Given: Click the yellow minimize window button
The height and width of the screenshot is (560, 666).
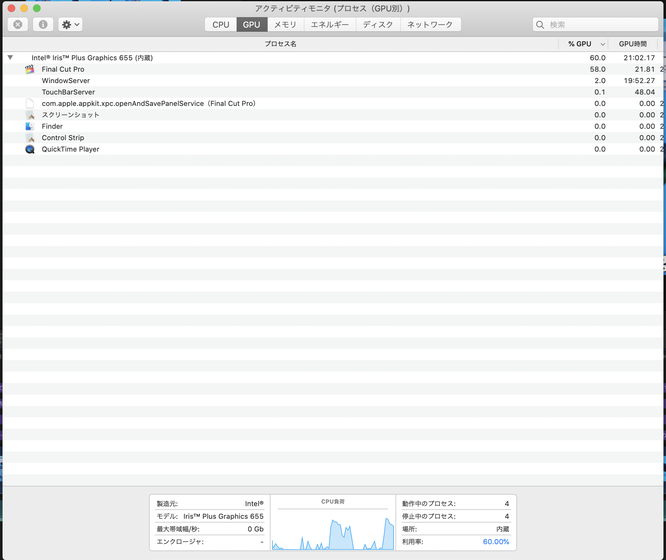Looking at the screenshot, I should click(x=24, y=8).
